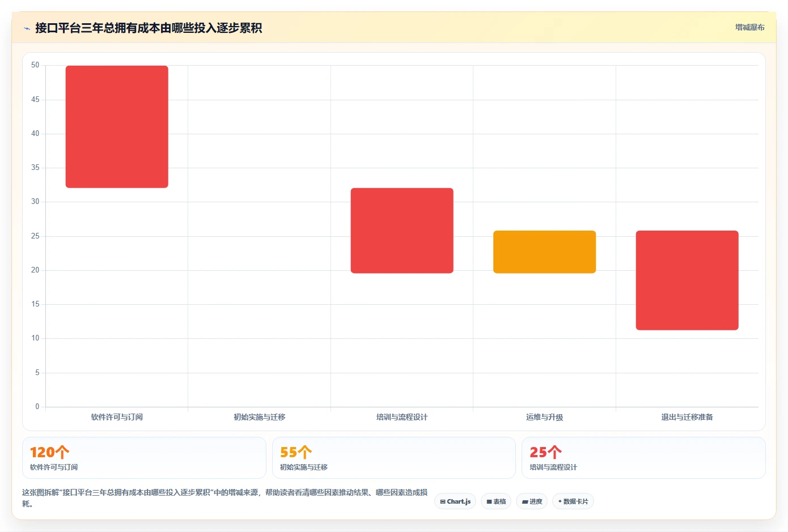This screenshot has width=788, height=532.
Task: Click the x-axis label 初始实施与迁移
Action: (x=260, y=417)
